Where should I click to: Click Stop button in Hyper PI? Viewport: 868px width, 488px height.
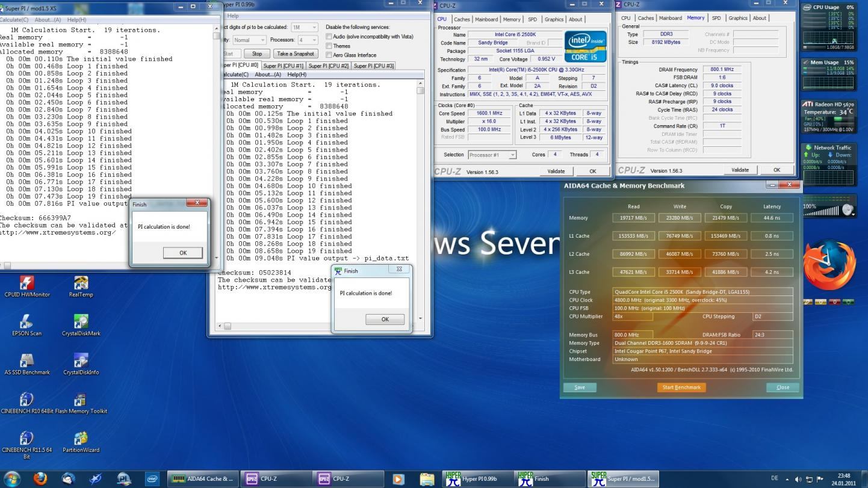(257, 54)
